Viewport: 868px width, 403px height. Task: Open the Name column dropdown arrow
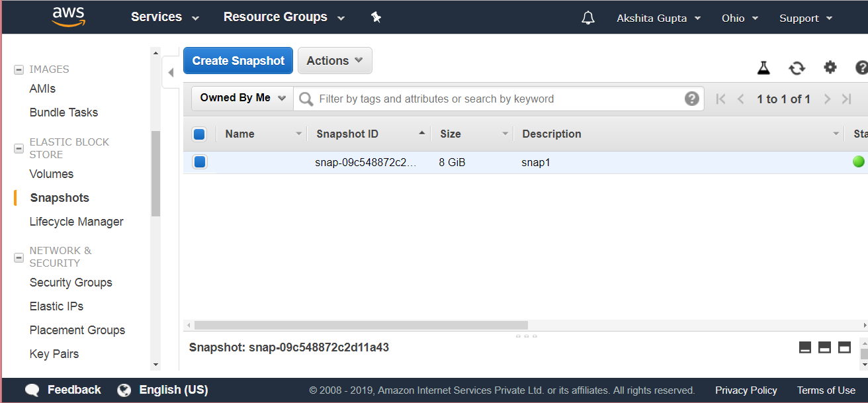(x=299, y=134)
